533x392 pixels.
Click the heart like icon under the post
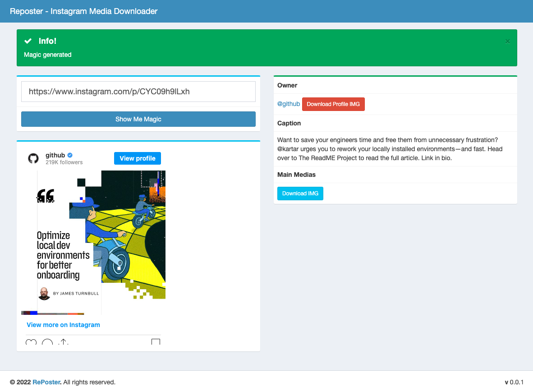(x=31, y=342)
